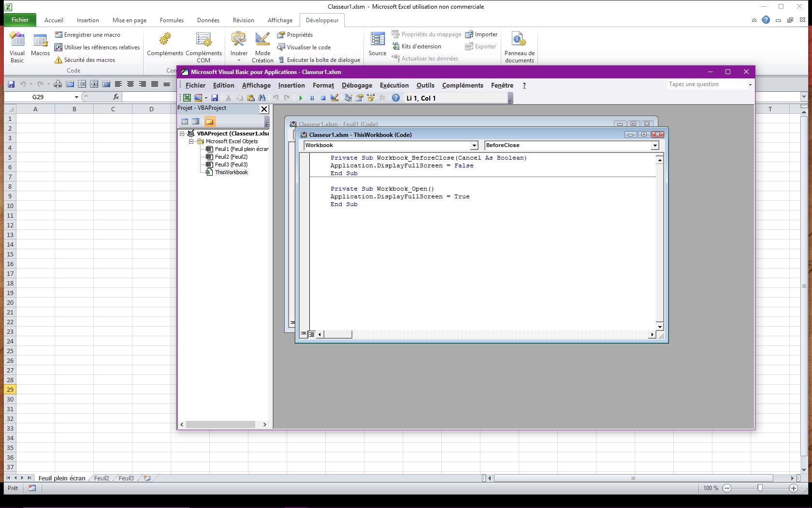Click the blue help question mark in VBA toolbar

(x=396, y=98)
